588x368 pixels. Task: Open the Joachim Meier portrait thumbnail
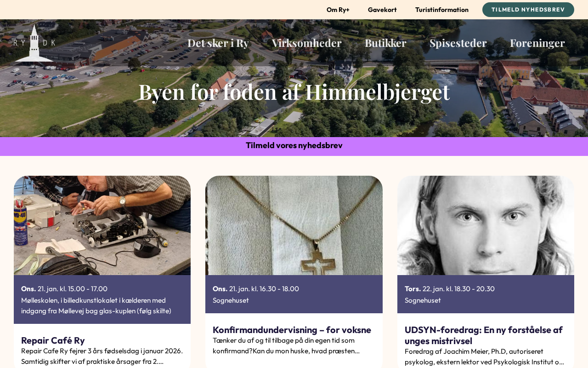click(x=486, y=225)
